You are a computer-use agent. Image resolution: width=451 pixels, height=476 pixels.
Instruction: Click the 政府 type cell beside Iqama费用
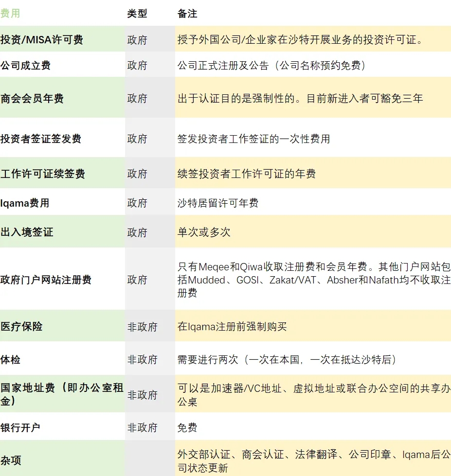coord(138,202)
